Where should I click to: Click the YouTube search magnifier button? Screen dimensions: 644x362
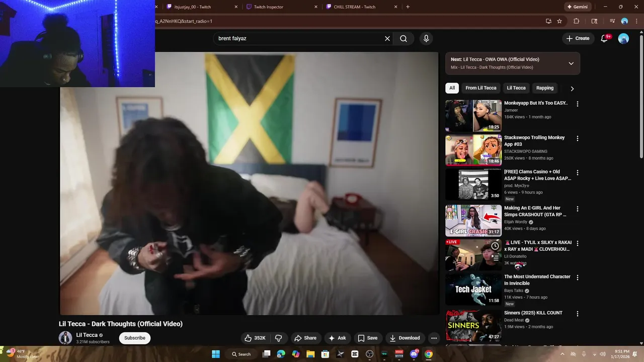tap(404, 38)
